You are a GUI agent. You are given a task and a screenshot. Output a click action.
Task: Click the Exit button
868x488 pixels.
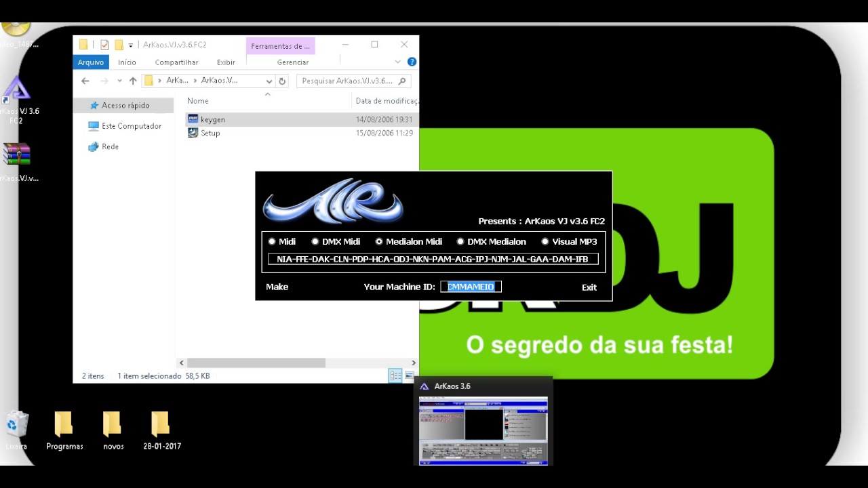(589, 287)
